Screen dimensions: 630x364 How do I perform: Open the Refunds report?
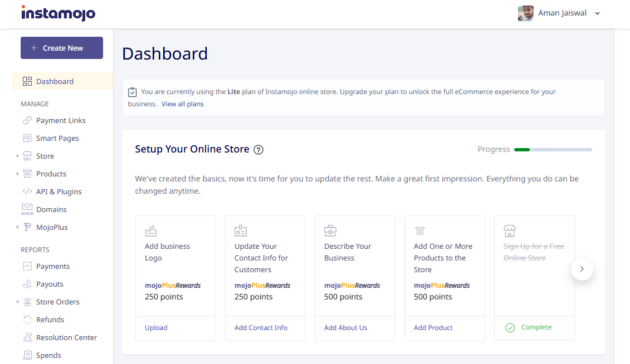50,319
